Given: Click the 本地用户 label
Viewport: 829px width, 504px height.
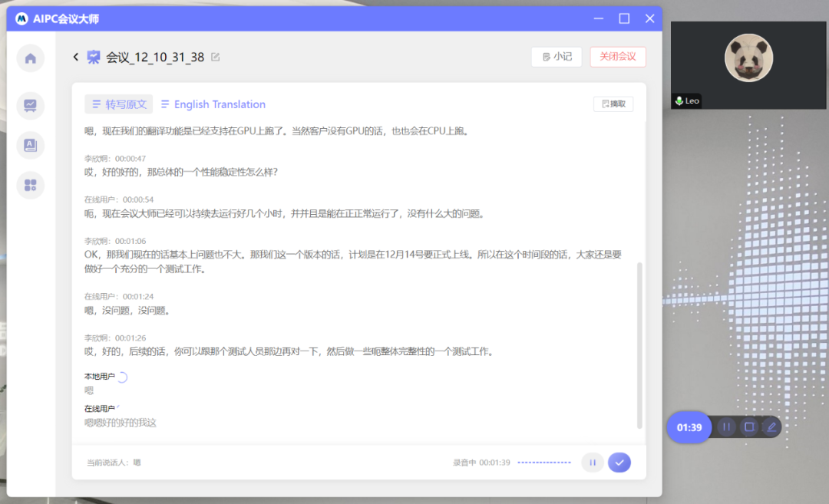Looking at the screenshot, I should coord(99,376).
